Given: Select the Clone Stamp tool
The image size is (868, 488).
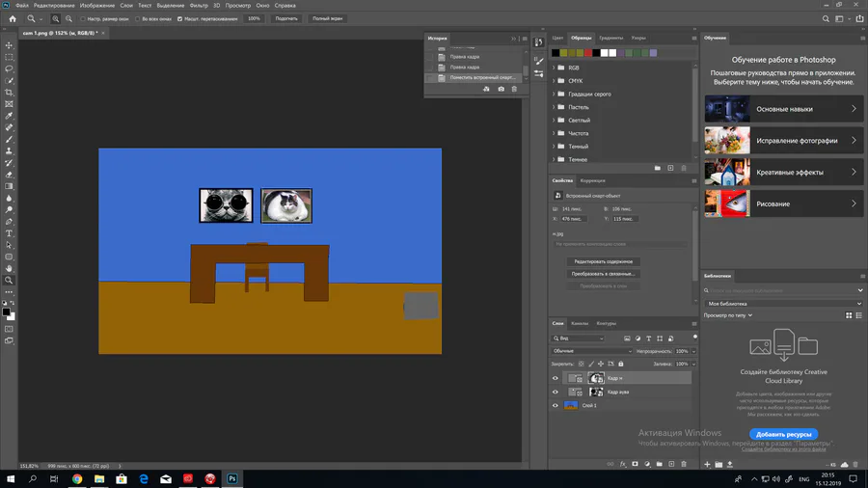Looking at the screenshot, I should pos(9,151).
